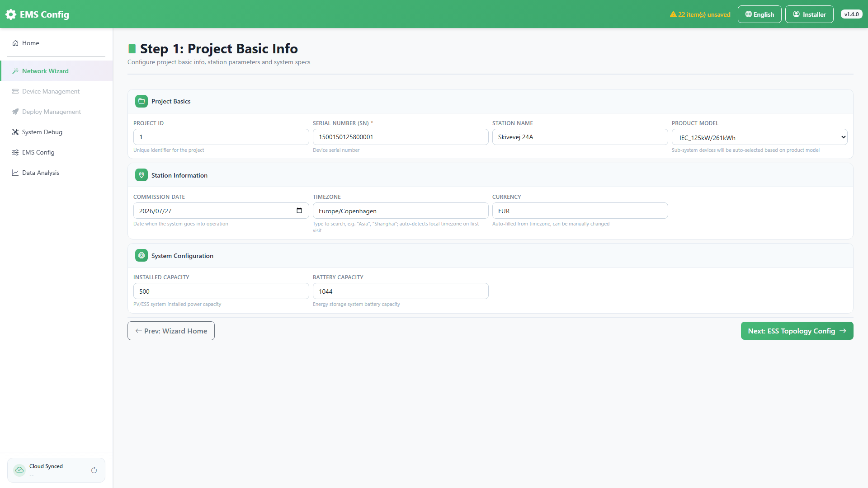Click the cloud sync refresh icon
This screenshot has width=868, height=488.
94,470
